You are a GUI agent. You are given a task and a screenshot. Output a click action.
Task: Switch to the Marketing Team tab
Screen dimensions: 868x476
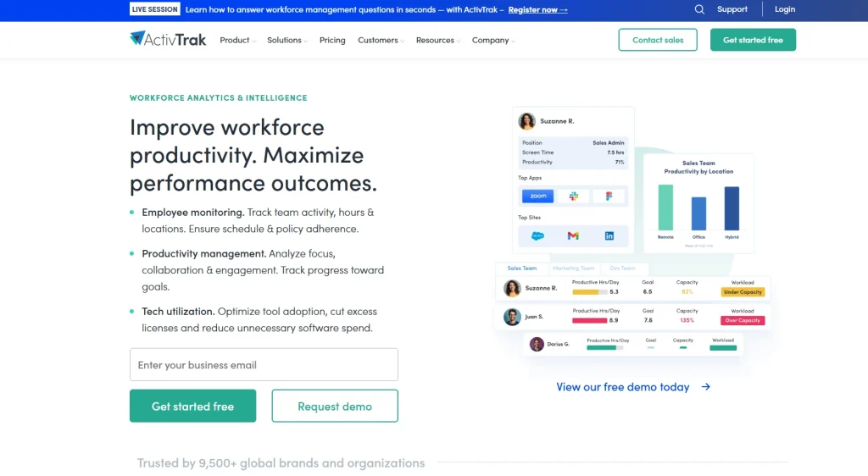coord(574,268)
